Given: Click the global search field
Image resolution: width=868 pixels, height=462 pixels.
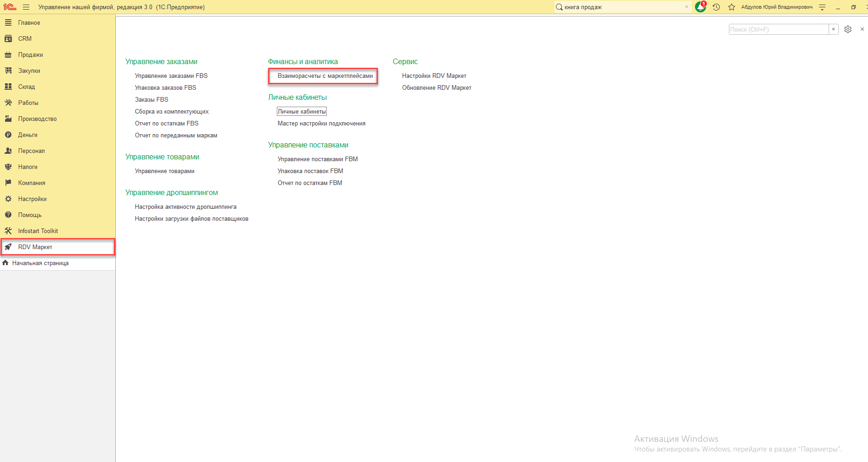Looking at the screenshot, I should 622,7.
